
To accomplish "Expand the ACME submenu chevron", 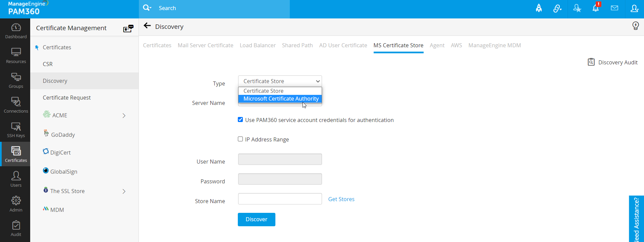I will coord(124,116).
